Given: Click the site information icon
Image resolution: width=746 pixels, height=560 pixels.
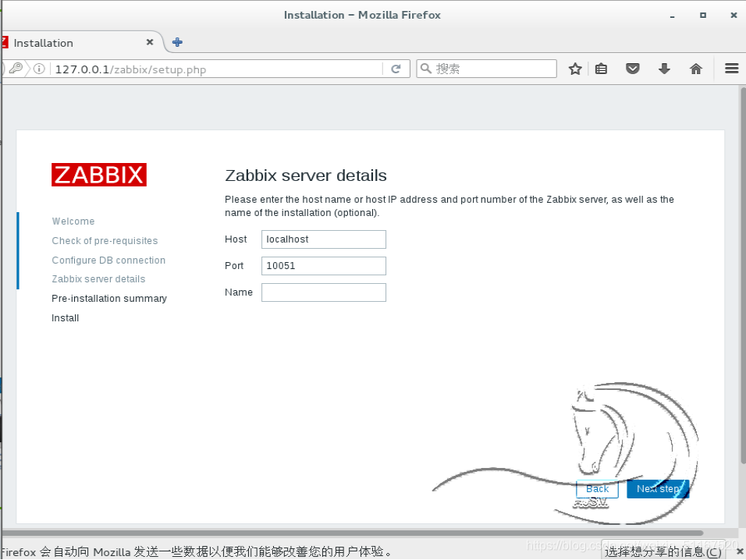Looking at the screenshot, I should (x=40, y=69).
